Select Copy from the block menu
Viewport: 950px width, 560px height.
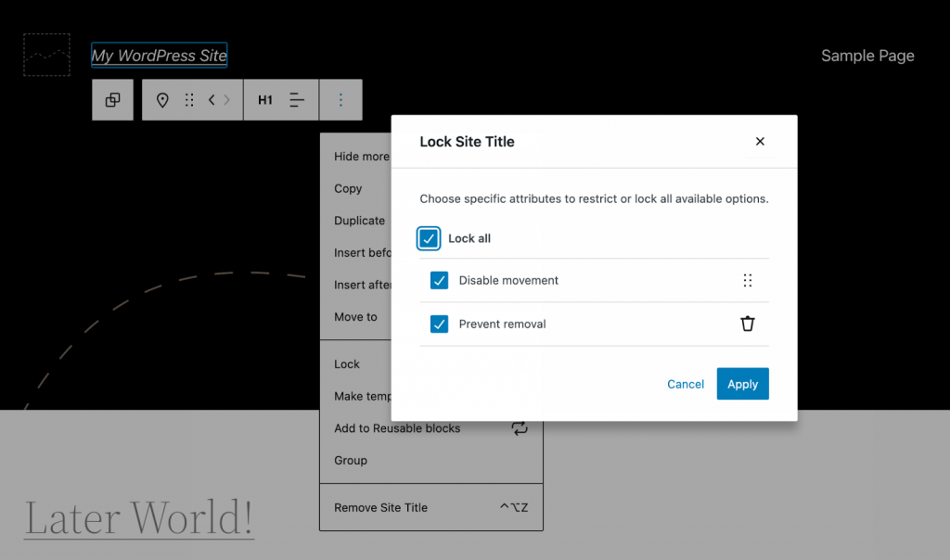(x=348, y=188)
